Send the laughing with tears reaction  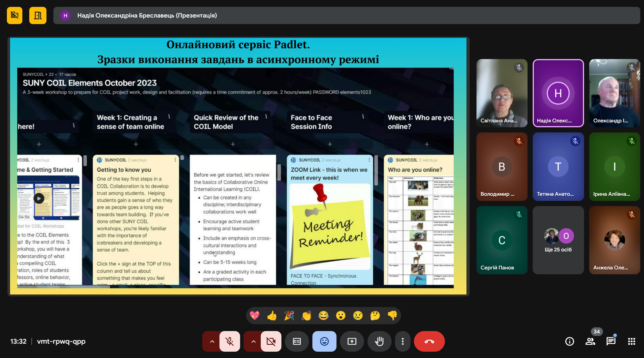click(x=323, y=316)
